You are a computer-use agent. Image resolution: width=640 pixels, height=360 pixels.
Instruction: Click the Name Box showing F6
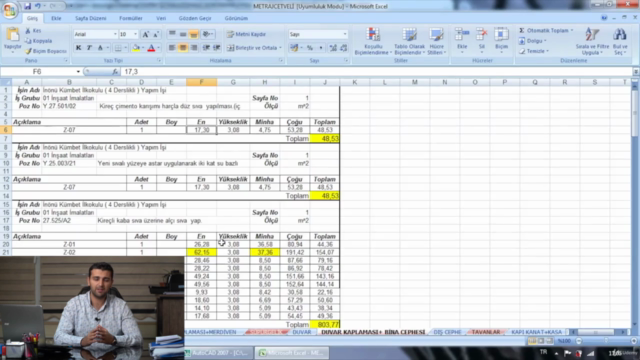point(38,71)
